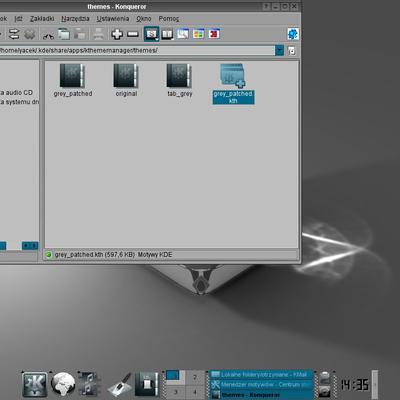Open the KDE K-menu launcher
The image size is (400, 400).
34,384
